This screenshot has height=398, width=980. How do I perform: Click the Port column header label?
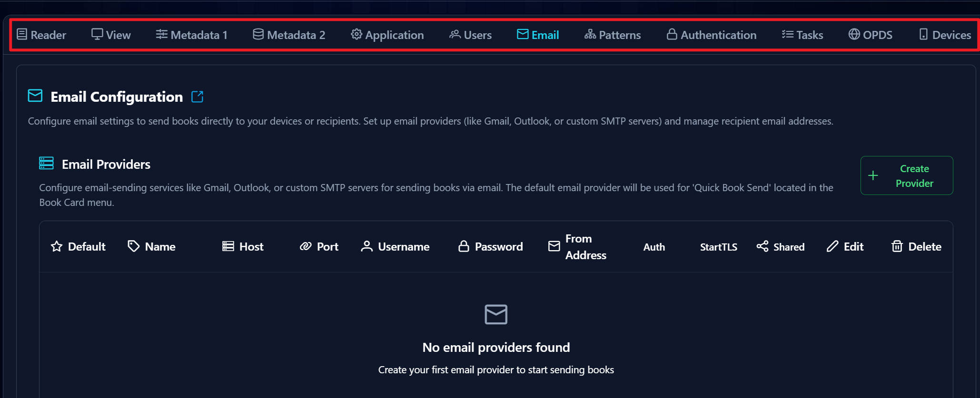click(x=327, y=246)
